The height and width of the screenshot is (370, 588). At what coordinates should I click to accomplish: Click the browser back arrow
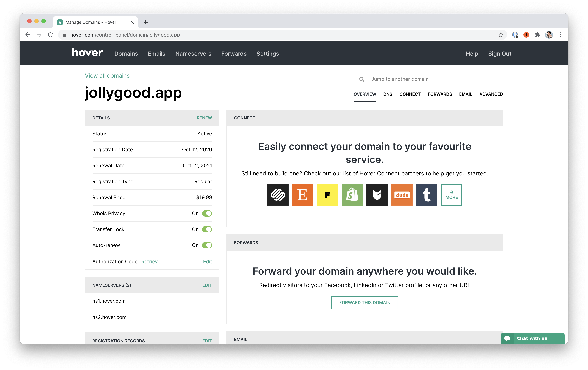28,35
